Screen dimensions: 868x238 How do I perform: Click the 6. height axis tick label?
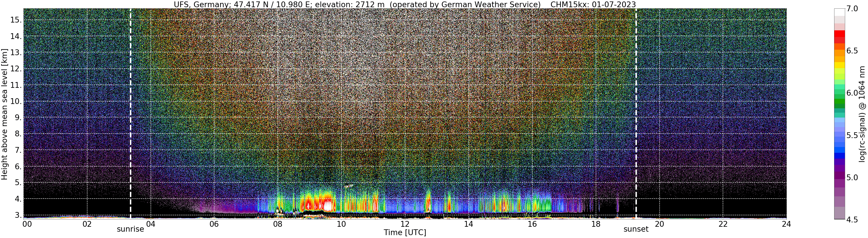(x=18, y=166)
